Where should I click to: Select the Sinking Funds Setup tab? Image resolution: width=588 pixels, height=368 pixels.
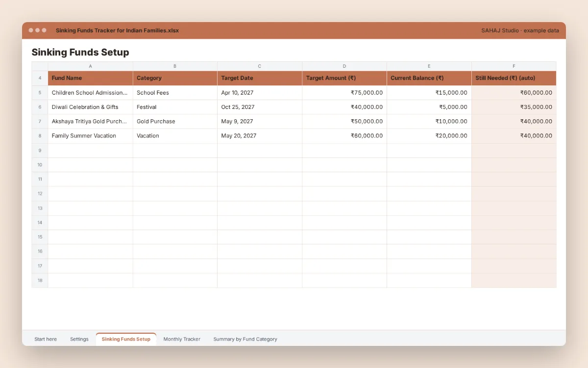(126, 339)
